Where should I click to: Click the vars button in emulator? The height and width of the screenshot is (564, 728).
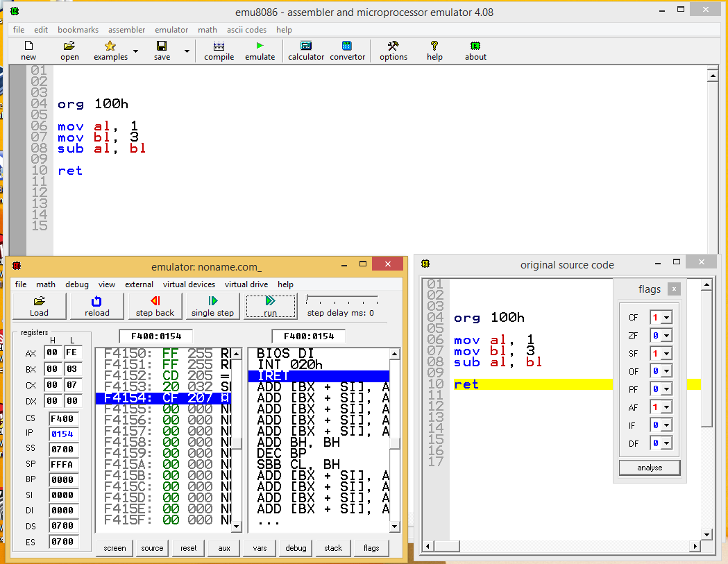click(x=260, y=548)
